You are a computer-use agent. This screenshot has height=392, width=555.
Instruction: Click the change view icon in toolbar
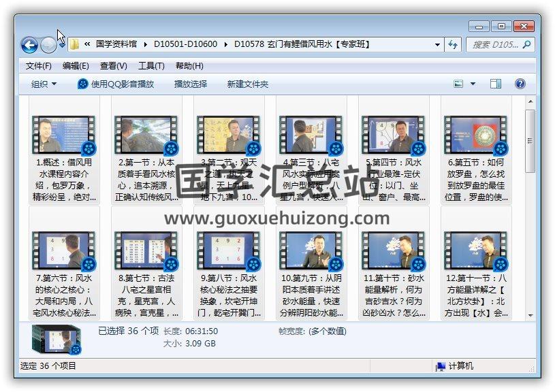point(459,84)
